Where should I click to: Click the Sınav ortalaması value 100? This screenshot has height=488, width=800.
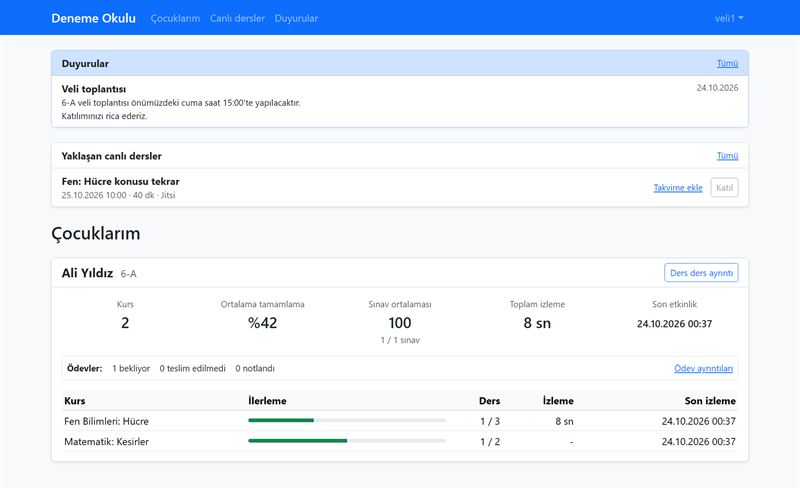pyautogui.click(x=399, y=323)
